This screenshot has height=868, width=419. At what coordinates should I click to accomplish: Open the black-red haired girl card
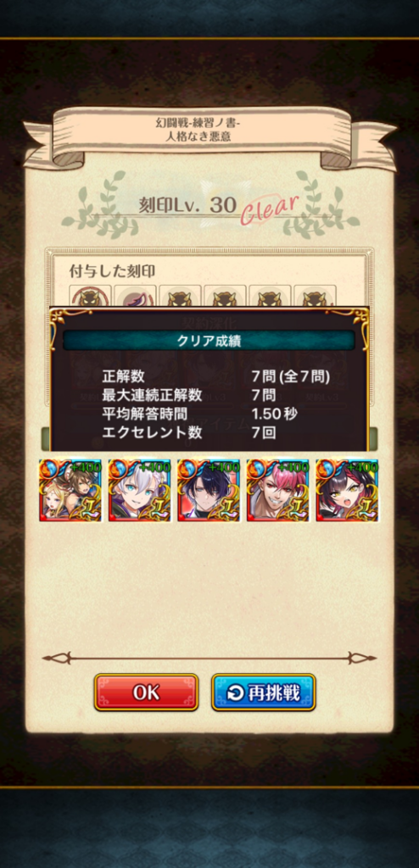click(x=348, y=490)
